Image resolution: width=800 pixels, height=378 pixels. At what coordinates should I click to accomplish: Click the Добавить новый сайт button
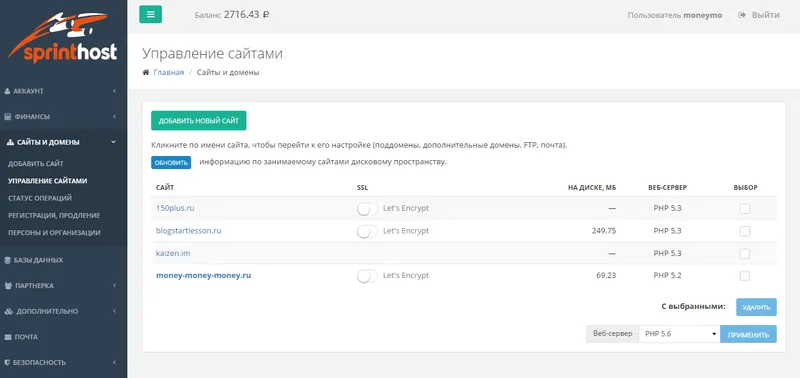coord(198,121)
